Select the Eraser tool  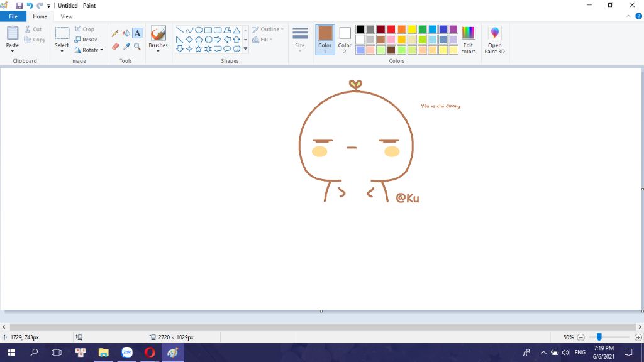point(115,47)
